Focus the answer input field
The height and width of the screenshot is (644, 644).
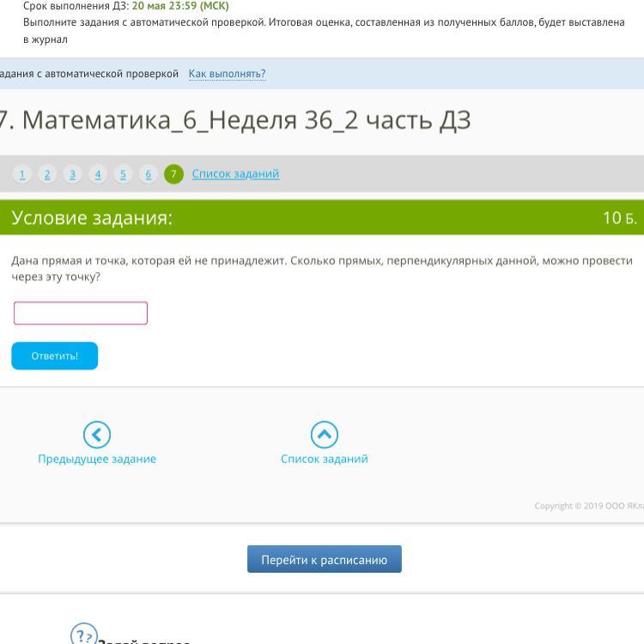[x=81, y=313]
